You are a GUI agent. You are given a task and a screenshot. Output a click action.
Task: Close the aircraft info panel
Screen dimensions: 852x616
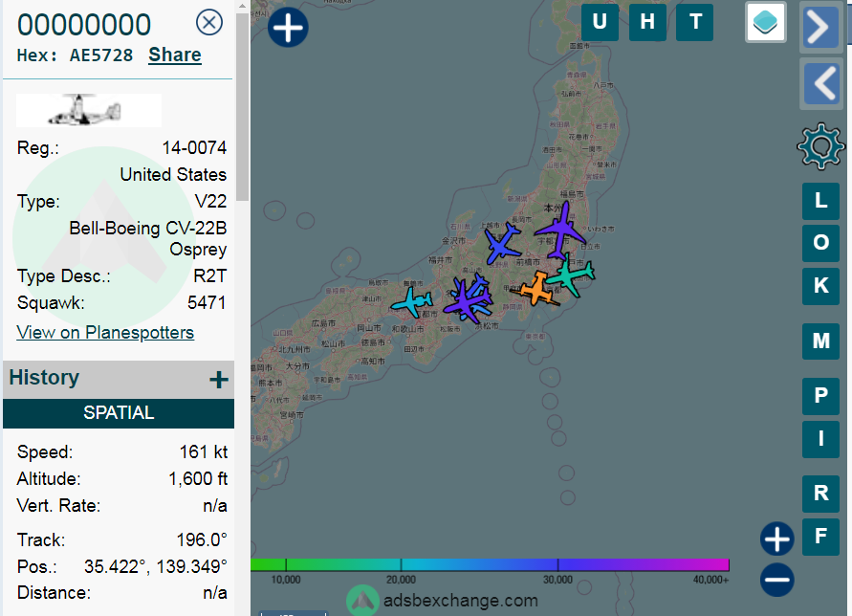(x=209, y=23)
